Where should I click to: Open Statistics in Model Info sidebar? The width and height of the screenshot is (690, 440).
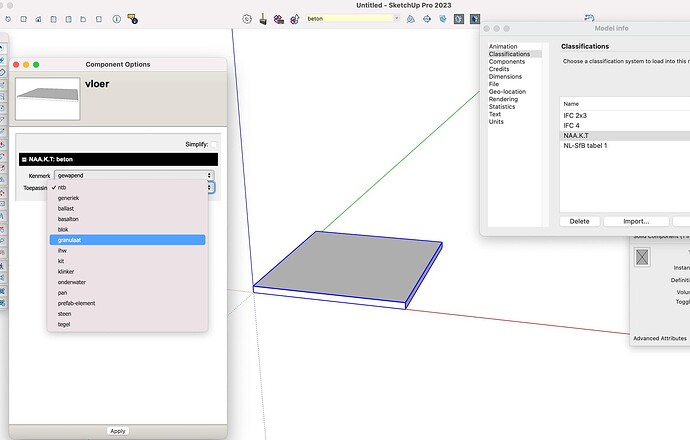(502, 106)
